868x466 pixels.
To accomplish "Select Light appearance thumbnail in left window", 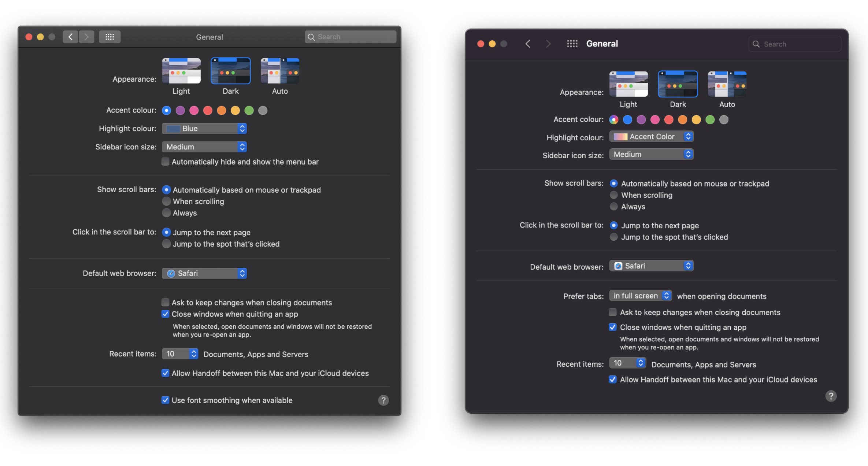I will [x=181, y=71].
